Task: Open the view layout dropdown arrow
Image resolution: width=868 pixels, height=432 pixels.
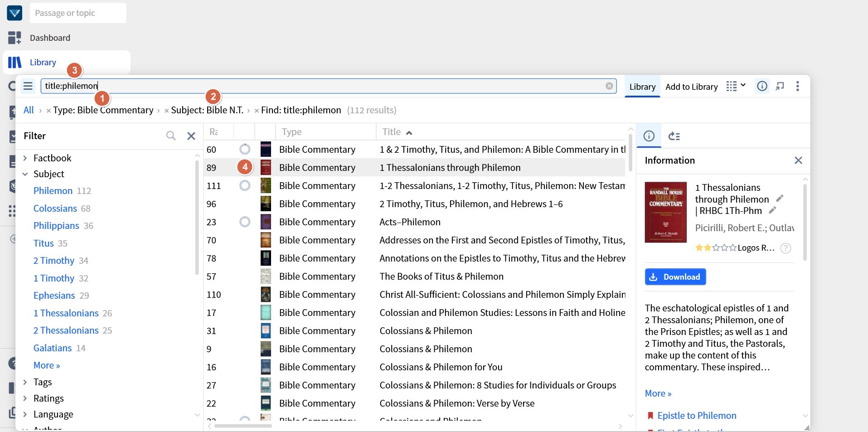Action: [x=743, y=85]
